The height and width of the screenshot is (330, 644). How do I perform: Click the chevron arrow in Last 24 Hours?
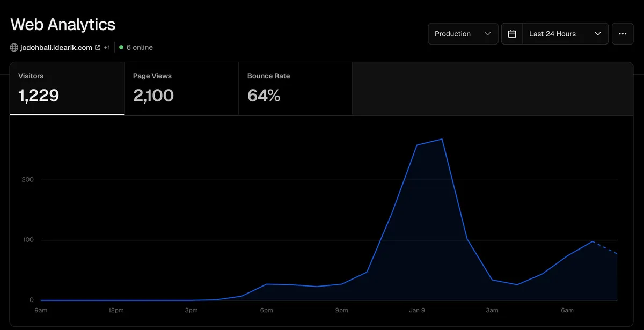point(597,34)
